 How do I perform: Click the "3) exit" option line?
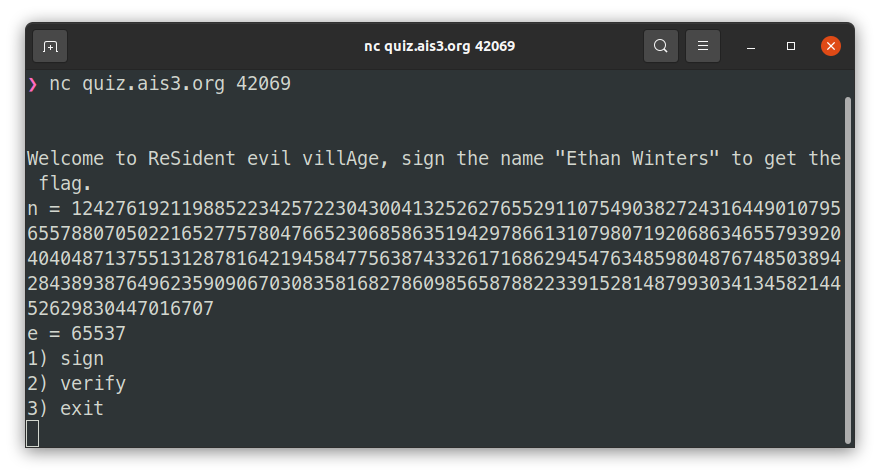pos(65,409)
